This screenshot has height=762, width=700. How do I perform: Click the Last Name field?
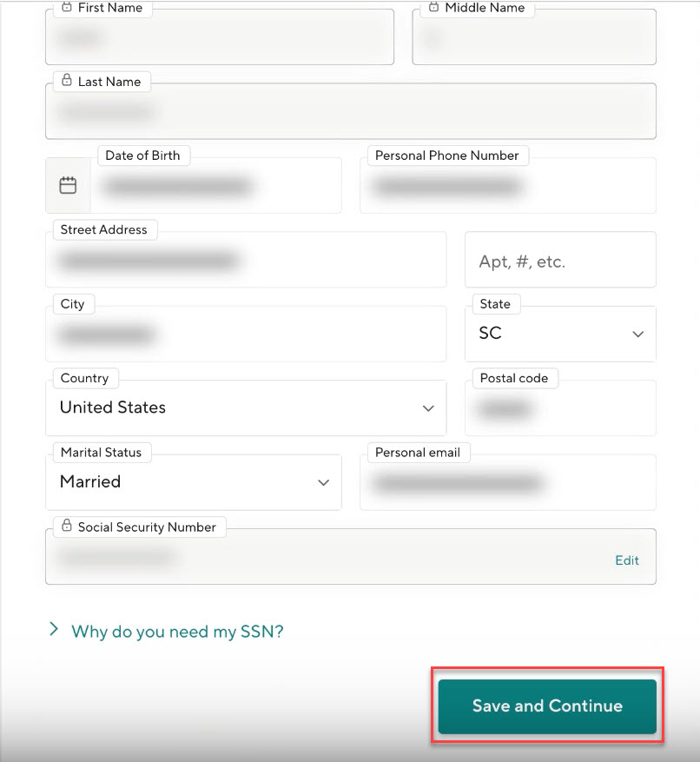[x=350, y=113]
